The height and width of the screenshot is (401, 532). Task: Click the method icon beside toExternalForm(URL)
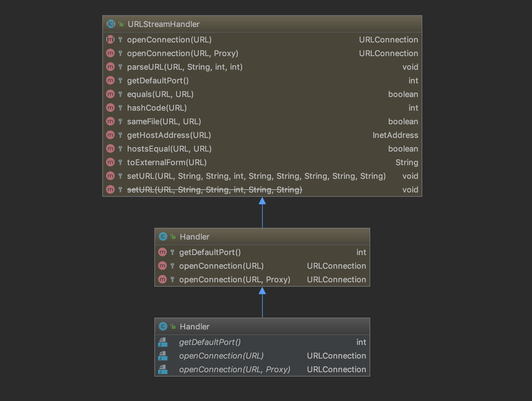pyautogui.click(x=110, y=162)
